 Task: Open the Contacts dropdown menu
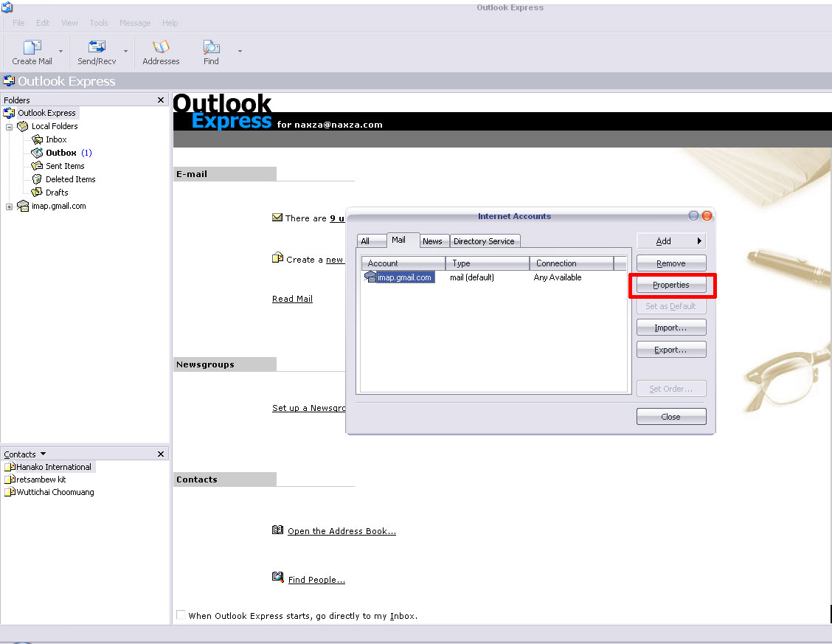(x=44, y=454)
